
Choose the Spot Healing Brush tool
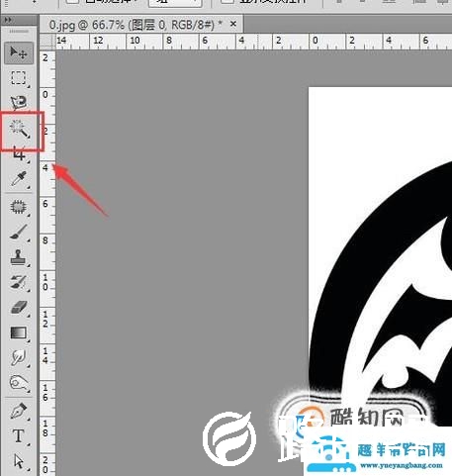(19, 207)
